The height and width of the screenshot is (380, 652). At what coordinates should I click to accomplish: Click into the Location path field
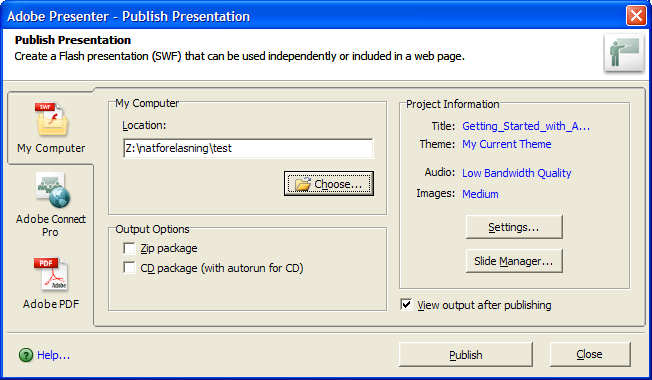point(248,148)
